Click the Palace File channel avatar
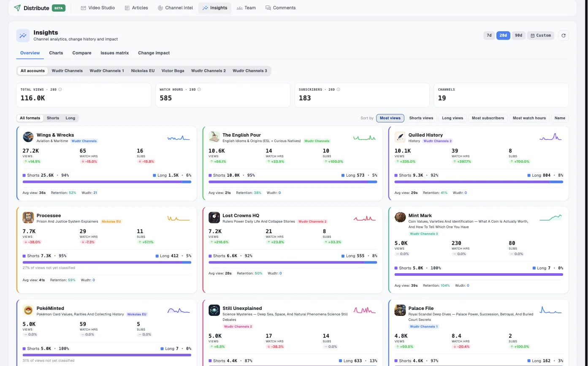The image size is (588, 366). 400,310
